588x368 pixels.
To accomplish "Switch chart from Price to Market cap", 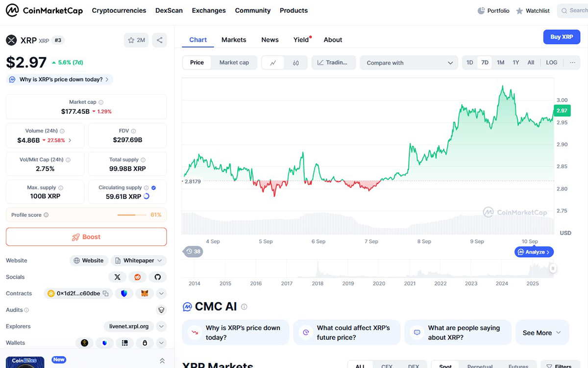I will point(234,62).
